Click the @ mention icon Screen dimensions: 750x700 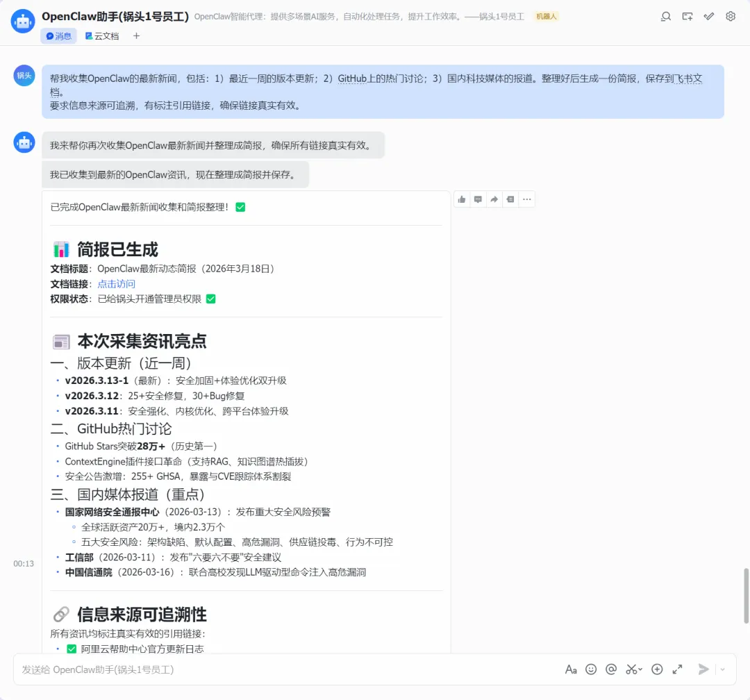[x=611, y=669]
